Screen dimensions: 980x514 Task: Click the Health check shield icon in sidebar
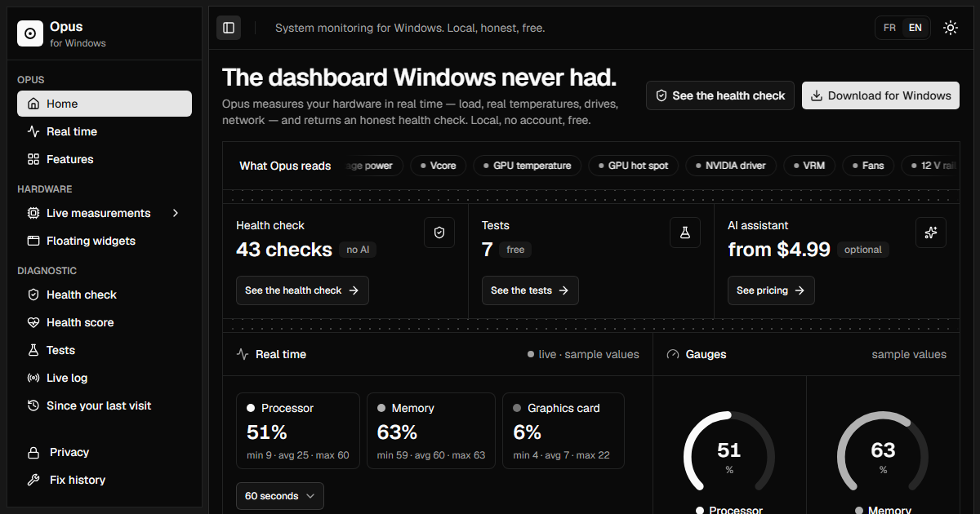pos(33,295)
